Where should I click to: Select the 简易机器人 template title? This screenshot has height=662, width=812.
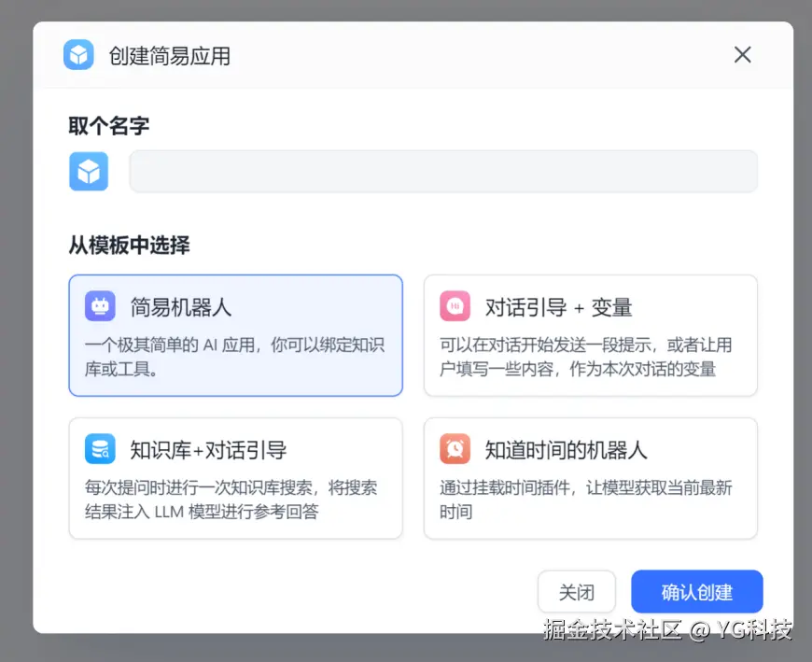coord(181,307)
